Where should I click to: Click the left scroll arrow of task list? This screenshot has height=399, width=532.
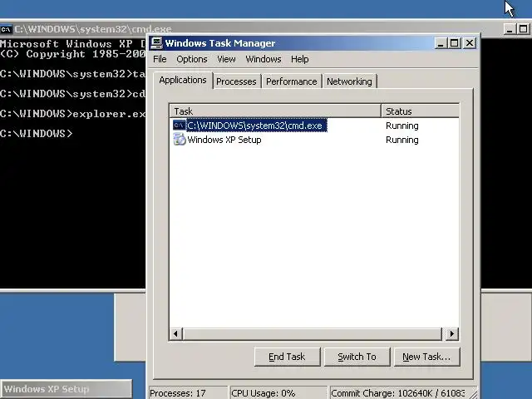click(x=175, y=334)
